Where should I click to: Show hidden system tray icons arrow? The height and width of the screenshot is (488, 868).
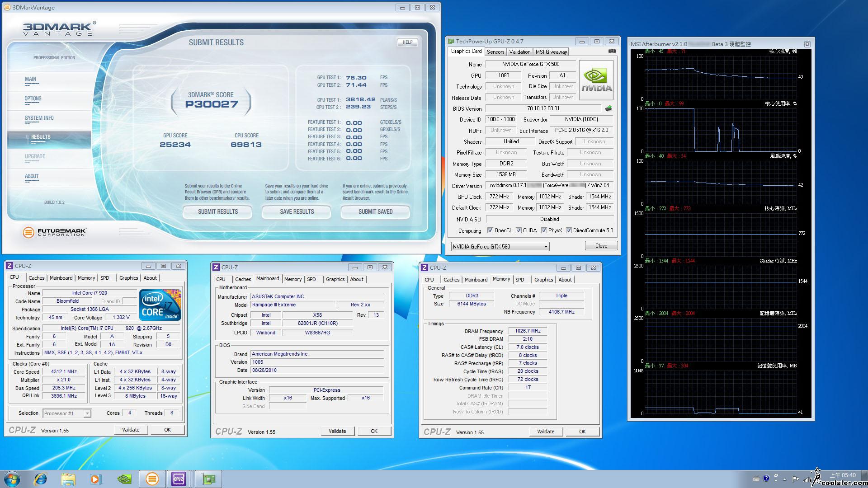coord(784,479)
